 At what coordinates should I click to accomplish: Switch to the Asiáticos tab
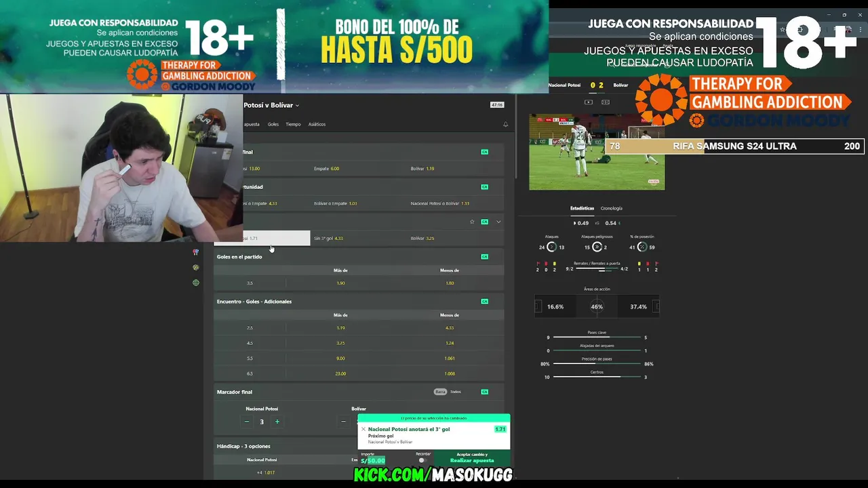[317, 124]
